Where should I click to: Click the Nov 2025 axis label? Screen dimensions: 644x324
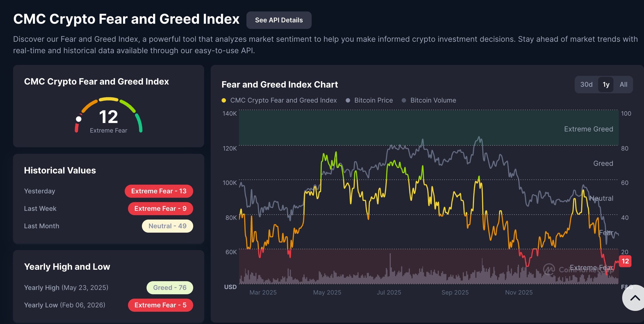519,292
